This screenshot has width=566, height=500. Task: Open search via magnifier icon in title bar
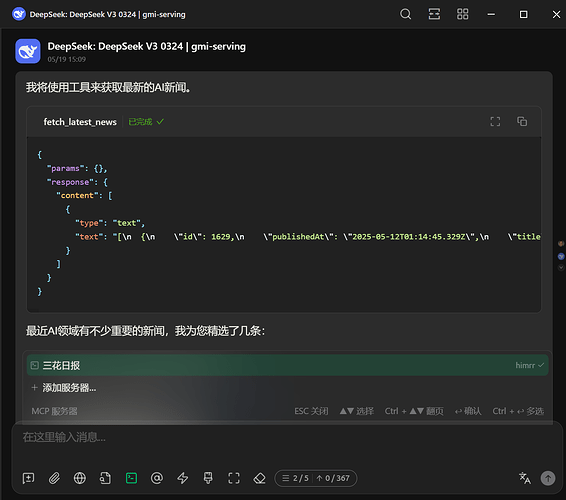click(x=405, y=14)
